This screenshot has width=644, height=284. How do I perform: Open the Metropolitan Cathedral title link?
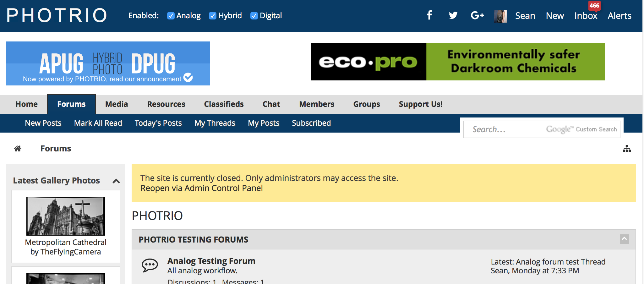pyautogui.click(x=66, y=242)
